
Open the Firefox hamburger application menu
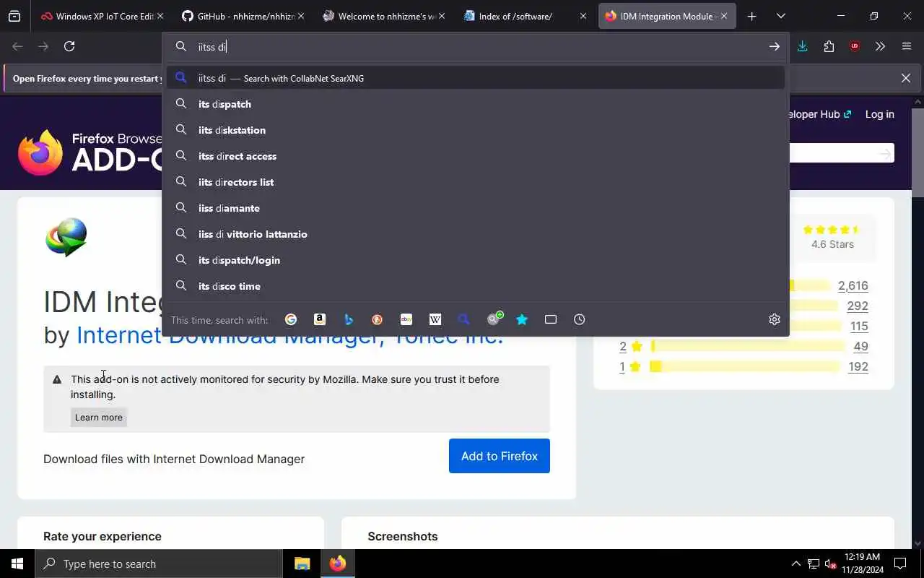coord(907,46)
